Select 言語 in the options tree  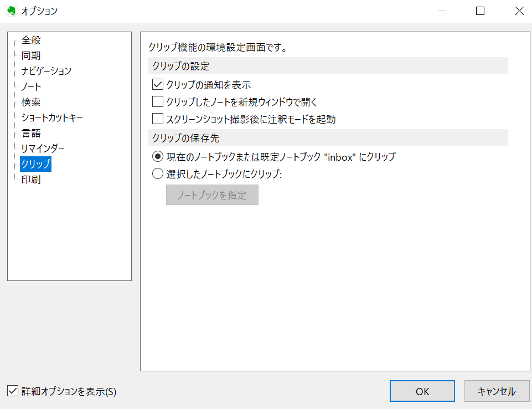click(31, 133)
